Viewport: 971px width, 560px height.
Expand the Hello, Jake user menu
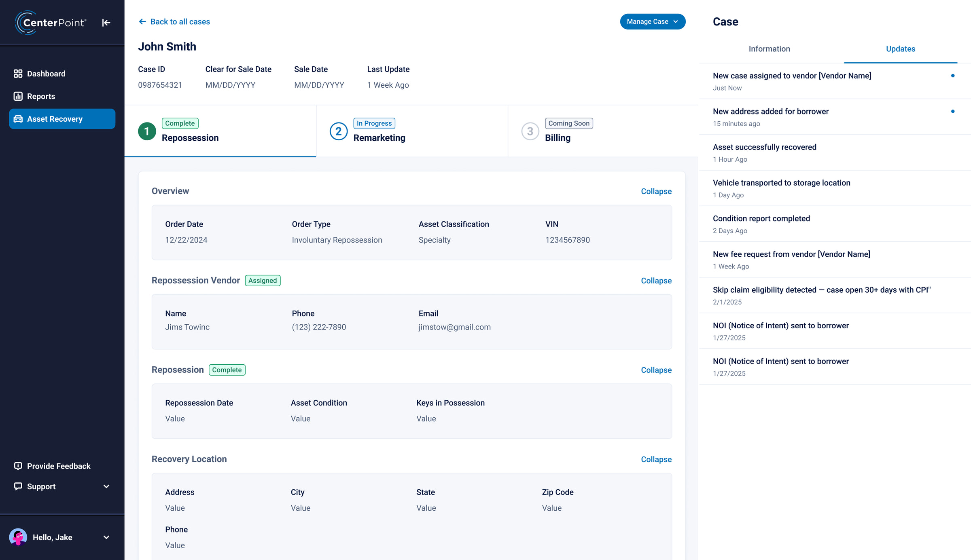click(106, 537)
